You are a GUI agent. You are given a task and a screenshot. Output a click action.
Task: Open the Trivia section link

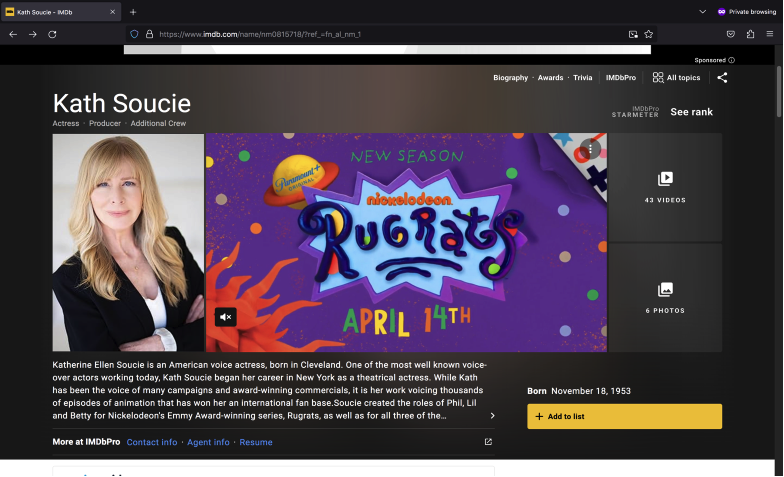[x=582, y=77]
